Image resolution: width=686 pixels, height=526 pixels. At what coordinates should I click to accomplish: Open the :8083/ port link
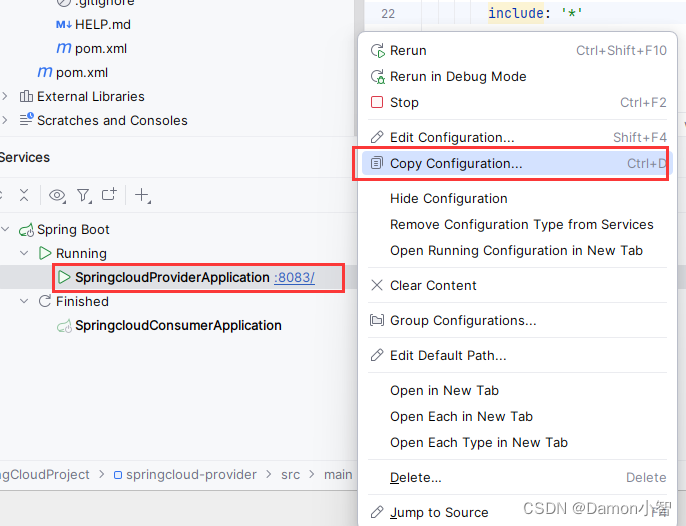tap(294, 277)
